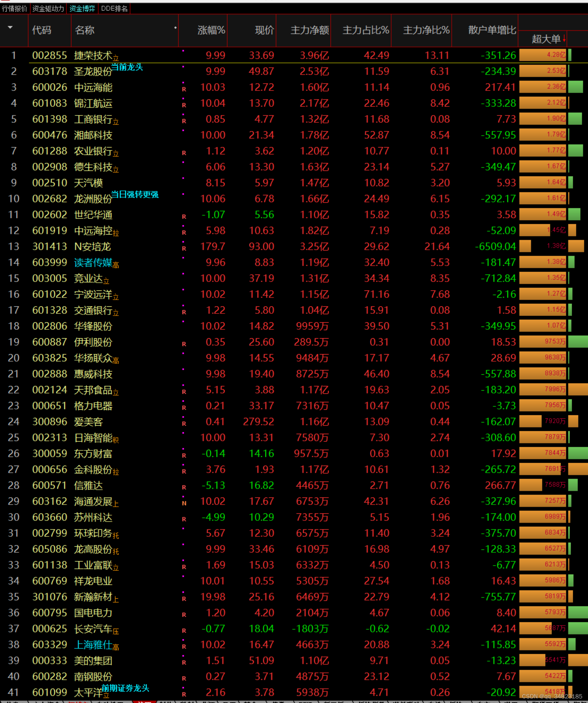Switch to the 行情报价 tab
The width and height of the screenshot is (588, 703).
click(15, 8)
